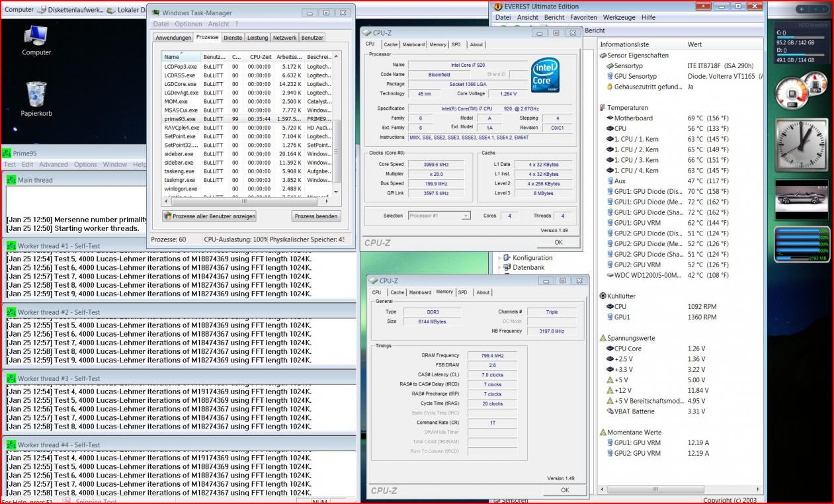Open the Optionen menu in Task-Manager
The image size is (834, 504).
[x=188, y=24]
